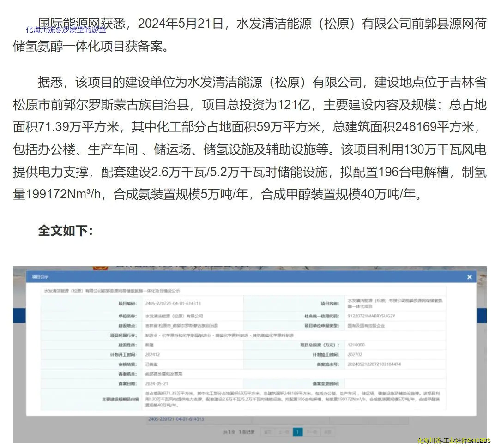Click filing serial number 20240521220721031044​74
The image size is (495, 448).
pyautogui.click(x=374, y=364)
